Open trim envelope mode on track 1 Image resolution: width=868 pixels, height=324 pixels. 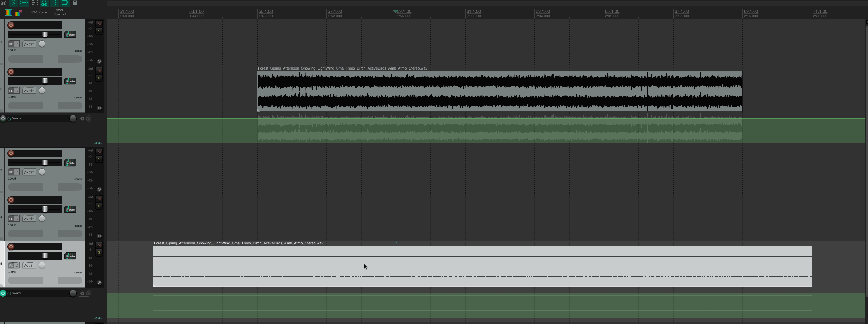[x=29, y=44]
